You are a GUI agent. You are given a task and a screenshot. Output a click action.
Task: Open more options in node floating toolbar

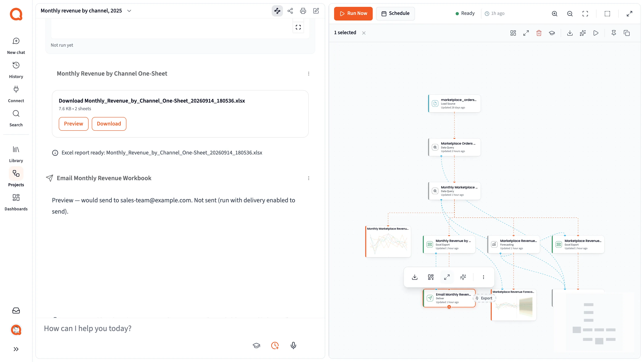483,277
